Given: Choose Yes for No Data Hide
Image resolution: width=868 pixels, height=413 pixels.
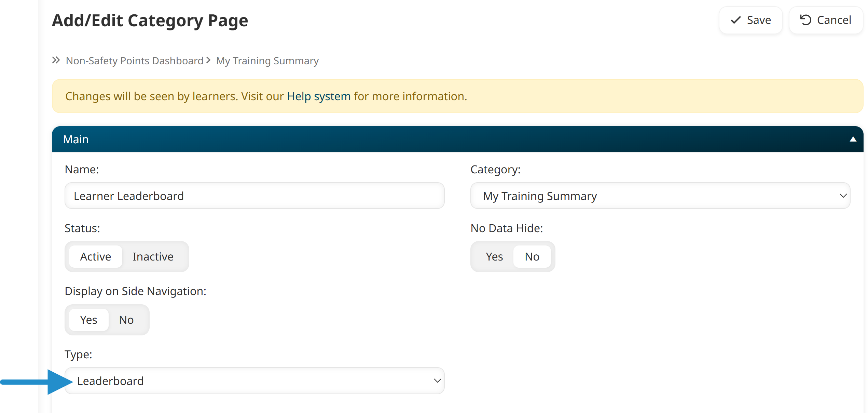Looking at the screenshot, I should [x=494, y=256].
